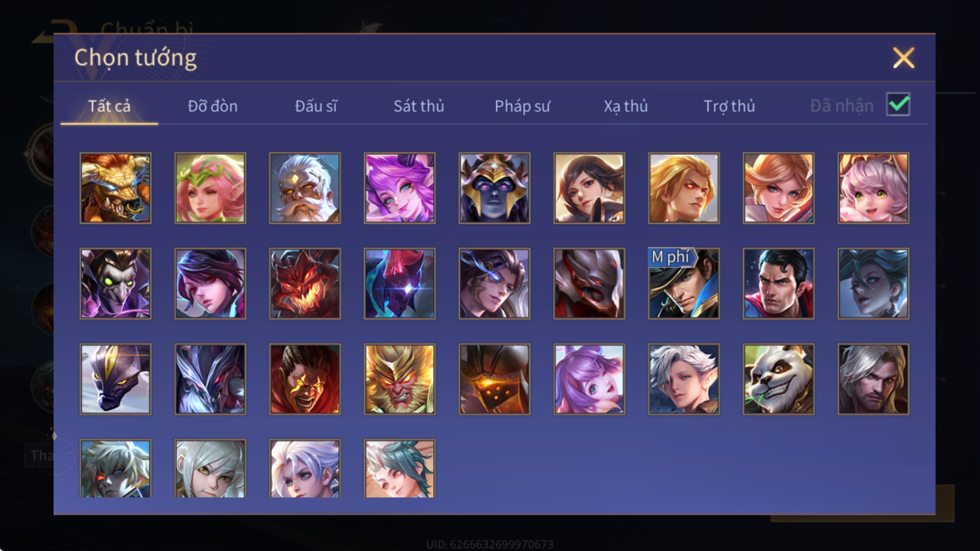This screenshot has height=551, width=980.
Task: Select the purple-haired fox girl hero
Action: tap(399, 188)
